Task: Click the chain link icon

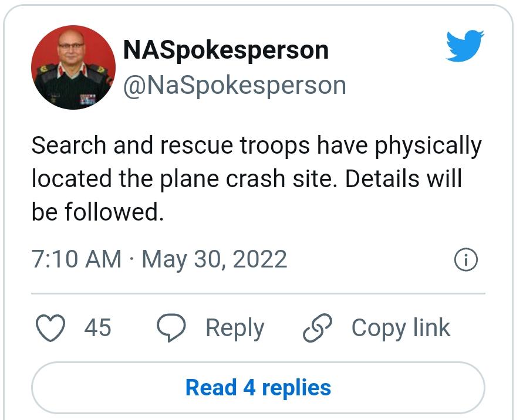Action: coord(318,327)
